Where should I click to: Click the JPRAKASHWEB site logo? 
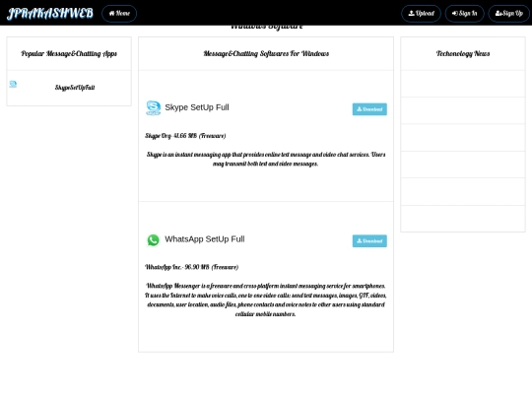(50, 13)
